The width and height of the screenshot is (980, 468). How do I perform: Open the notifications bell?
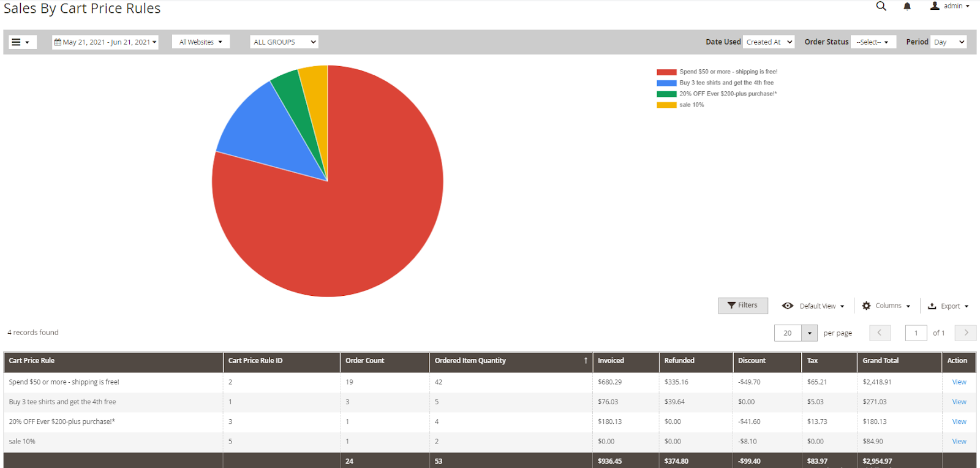coord(907,6)
